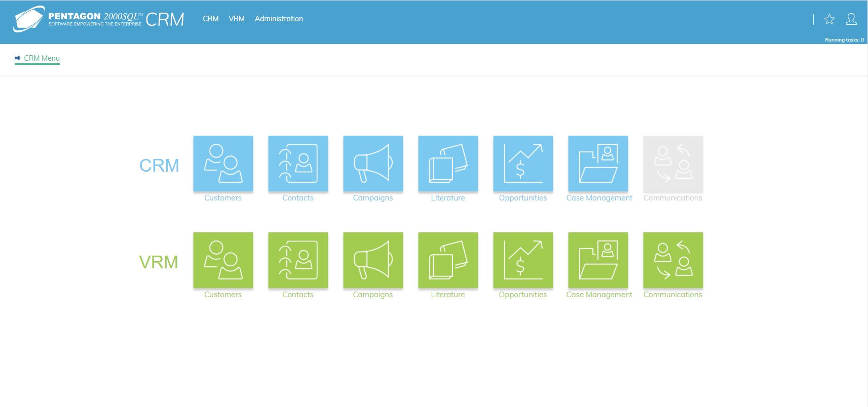Image resolution: width=868 pixels, height=407 pixels.
Task: Click the greyed-out CRM Communications tile
Action: click(x=673, y=164)
